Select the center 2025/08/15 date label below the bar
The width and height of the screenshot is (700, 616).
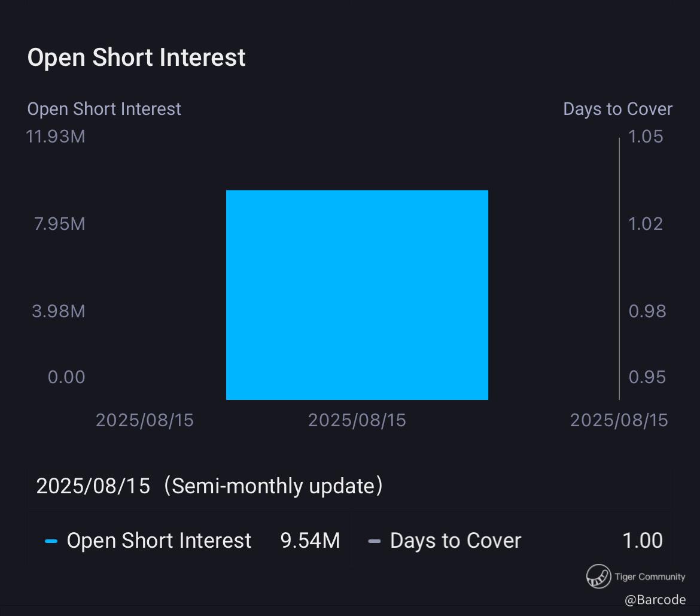(x=357, y=420)
